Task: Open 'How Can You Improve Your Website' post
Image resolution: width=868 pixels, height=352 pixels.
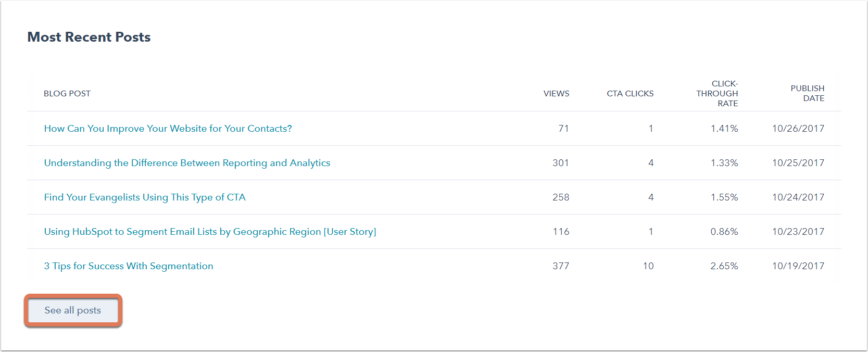Action: (x=168, y=129)
